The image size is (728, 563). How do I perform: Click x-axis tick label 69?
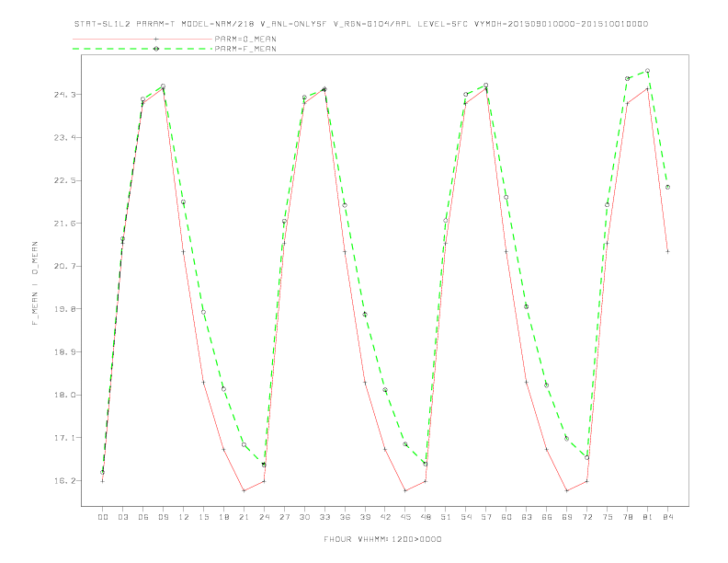click(x=567, y=517)
